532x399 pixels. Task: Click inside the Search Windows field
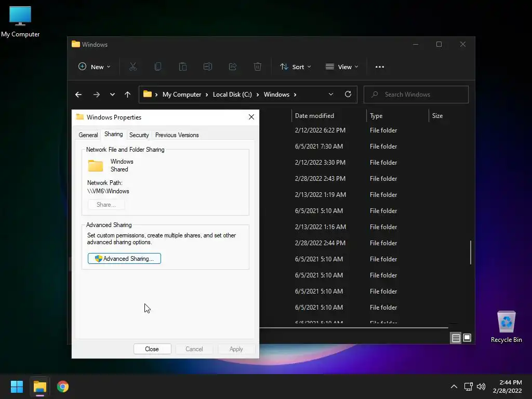point(416,95)
